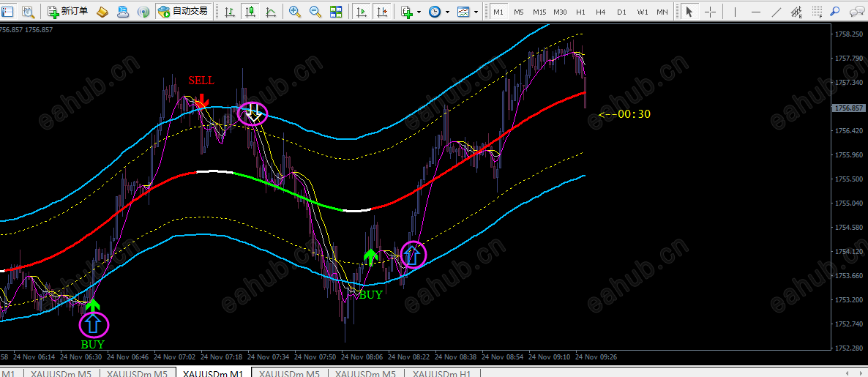Viewport: 868px width, 377px height.
Task: Switch timeframe to M30
Action: coord(560,12)
